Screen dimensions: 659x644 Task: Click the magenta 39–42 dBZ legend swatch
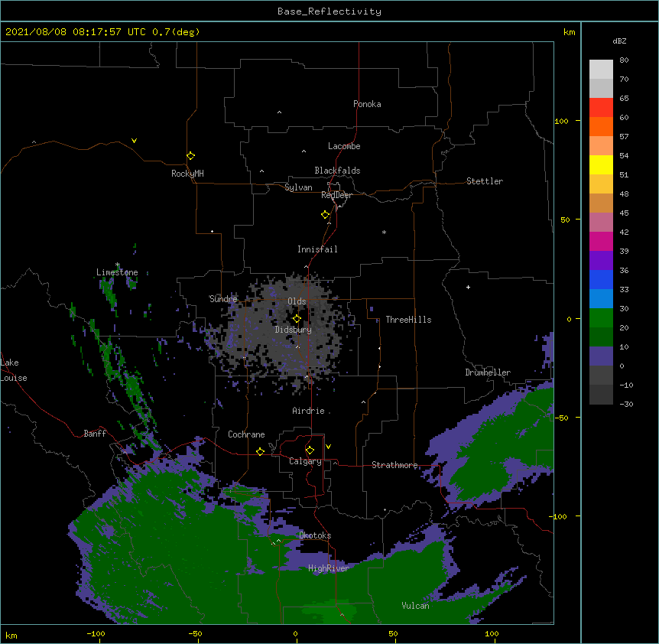coord(601,241)
